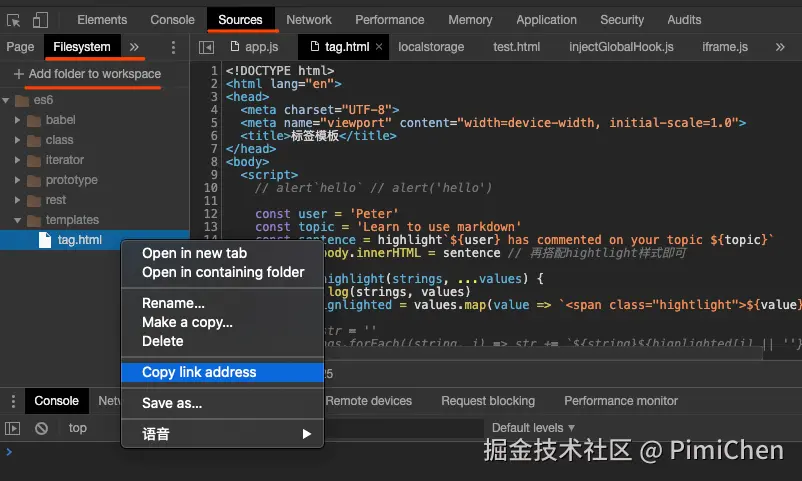Image resolution: width=802 pixels, height=481 pixels.
Task: Click line number 12 in gutter
Action: 211,214
